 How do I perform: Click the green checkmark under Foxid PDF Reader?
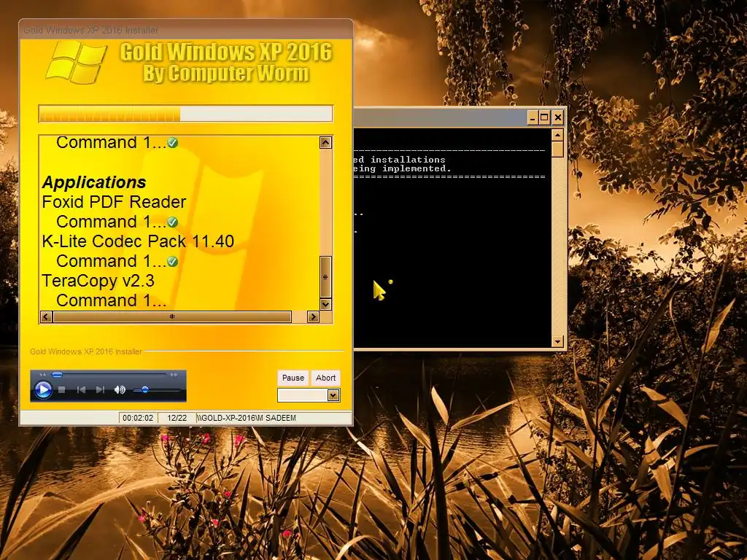[x=172, y=222]
